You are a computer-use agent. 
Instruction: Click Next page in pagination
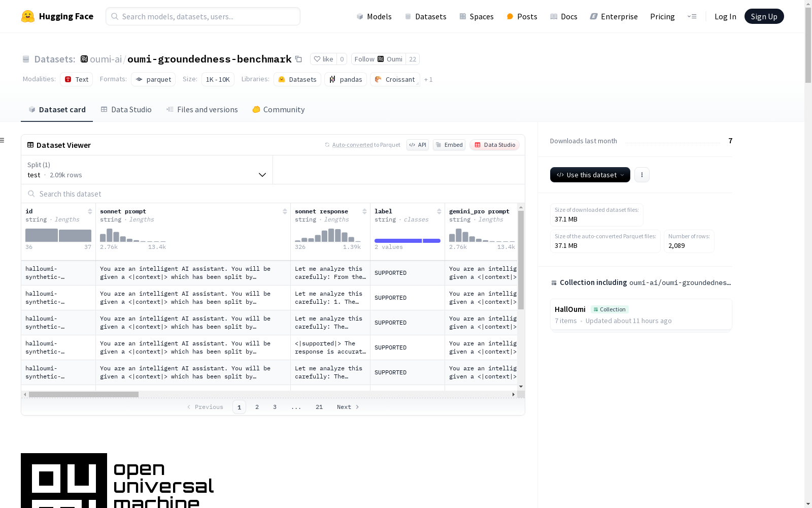(348, 407)
